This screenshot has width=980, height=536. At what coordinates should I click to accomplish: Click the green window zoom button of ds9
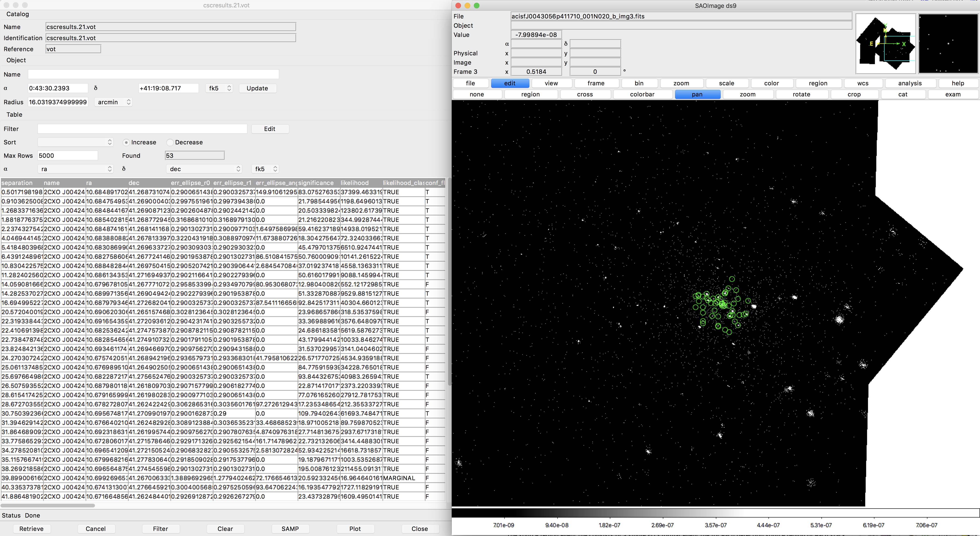tap(477, 5)
